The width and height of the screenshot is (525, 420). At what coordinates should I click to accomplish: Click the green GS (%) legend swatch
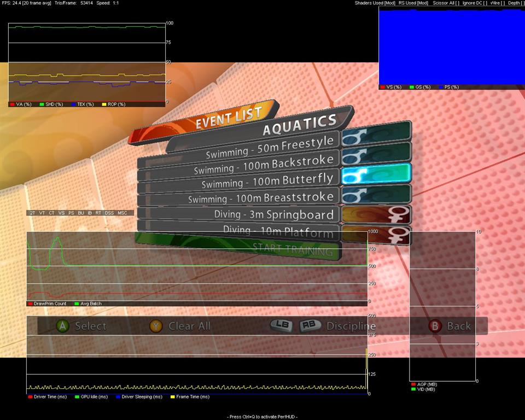click(x=412, y=87)
